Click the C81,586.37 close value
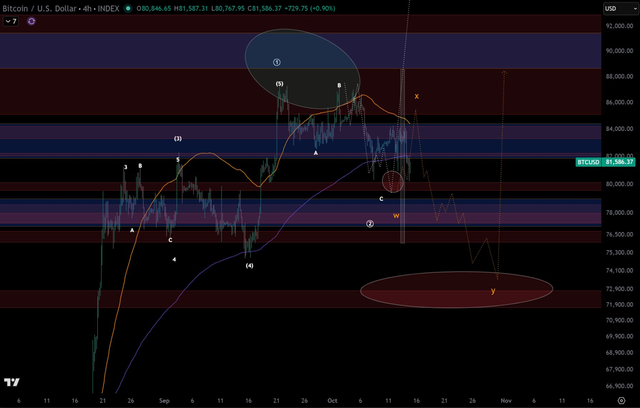This screenshot has height=408, width=640. (x=264, y=8)
